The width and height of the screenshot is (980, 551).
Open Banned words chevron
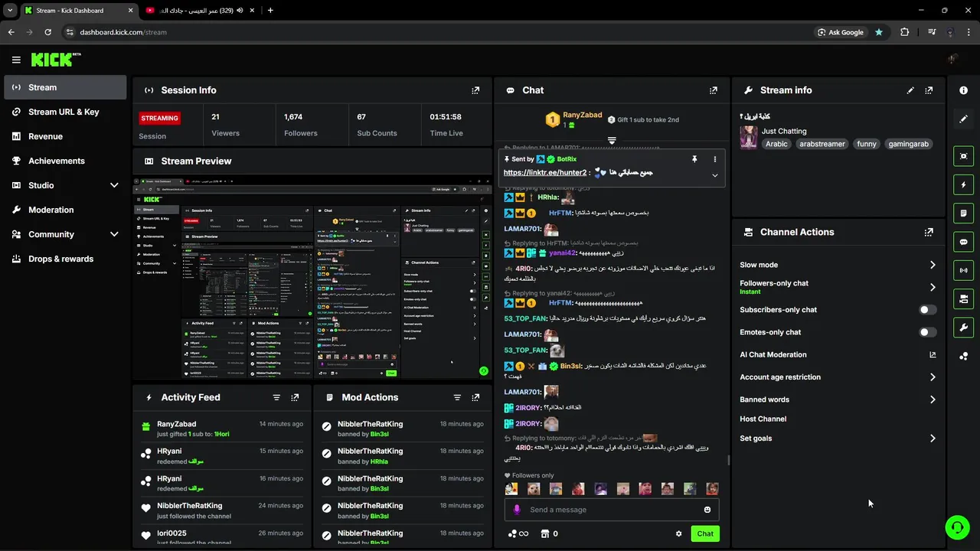tap(933, 399)
